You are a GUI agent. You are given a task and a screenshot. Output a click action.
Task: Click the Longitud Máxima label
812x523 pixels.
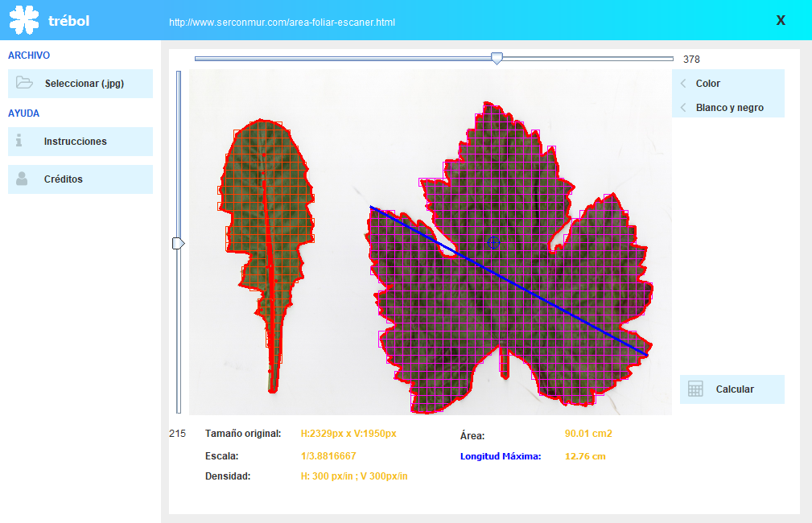coord(501,456)
